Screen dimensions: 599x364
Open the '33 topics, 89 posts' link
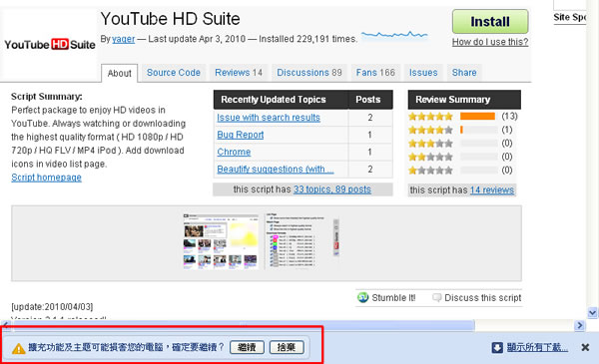pos(332,189)
